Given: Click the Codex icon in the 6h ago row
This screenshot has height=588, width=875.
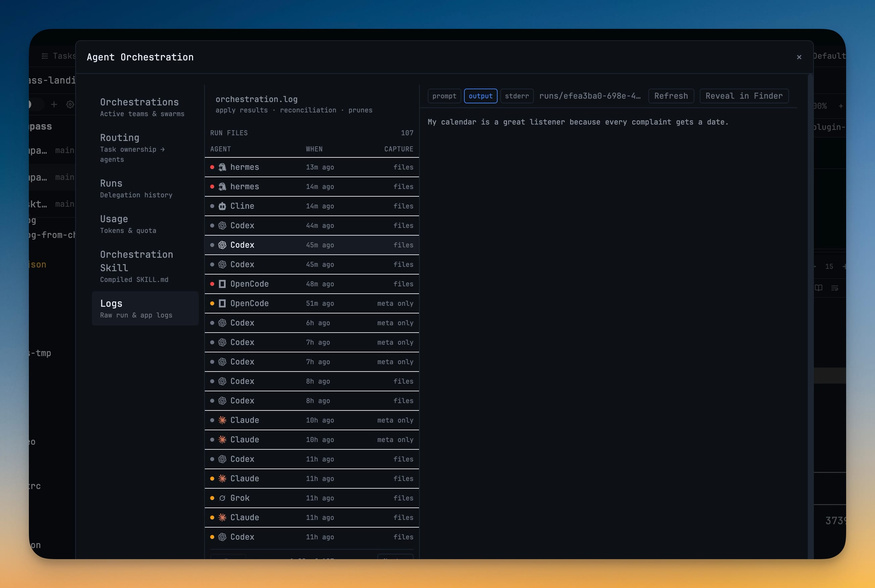Looking at the screenshot, I should click(x=222, y=323).
